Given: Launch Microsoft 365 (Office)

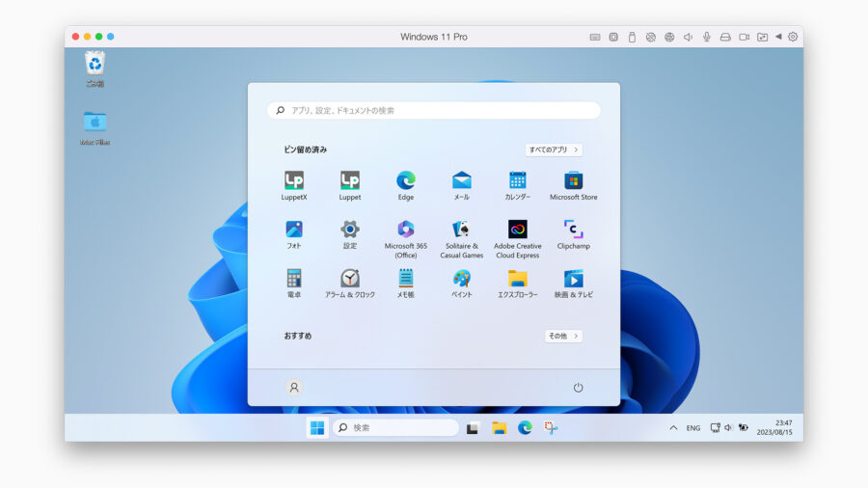Looking at the screenshot, I should click(x=406, y=239).
